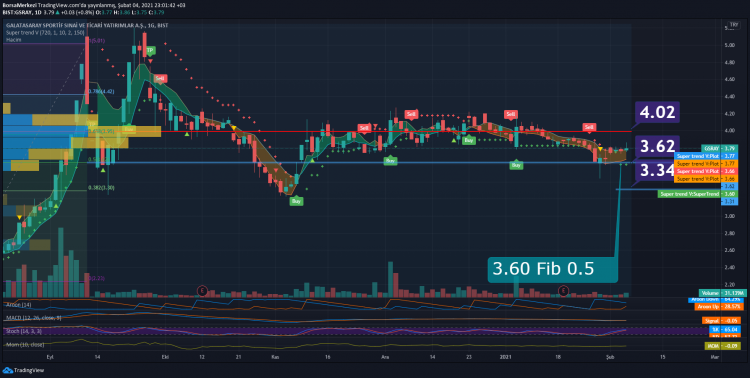Select Super trend V (720, 1, 10, 2, 150) legend

[45, 33]
